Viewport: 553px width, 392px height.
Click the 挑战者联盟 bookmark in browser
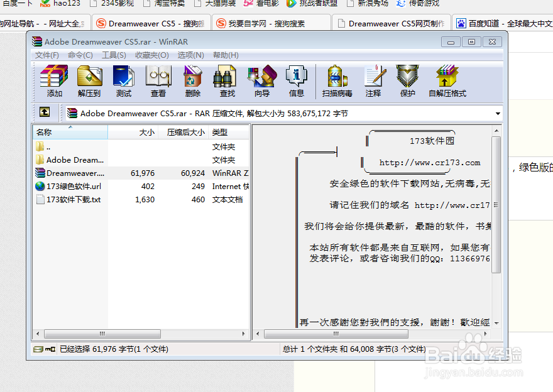point(312,4)
